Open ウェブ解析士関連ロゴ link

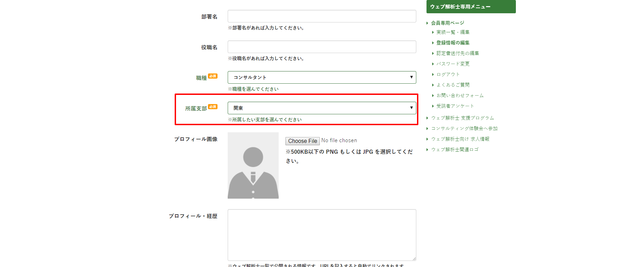pyautogui.click(x=455, y=150)
